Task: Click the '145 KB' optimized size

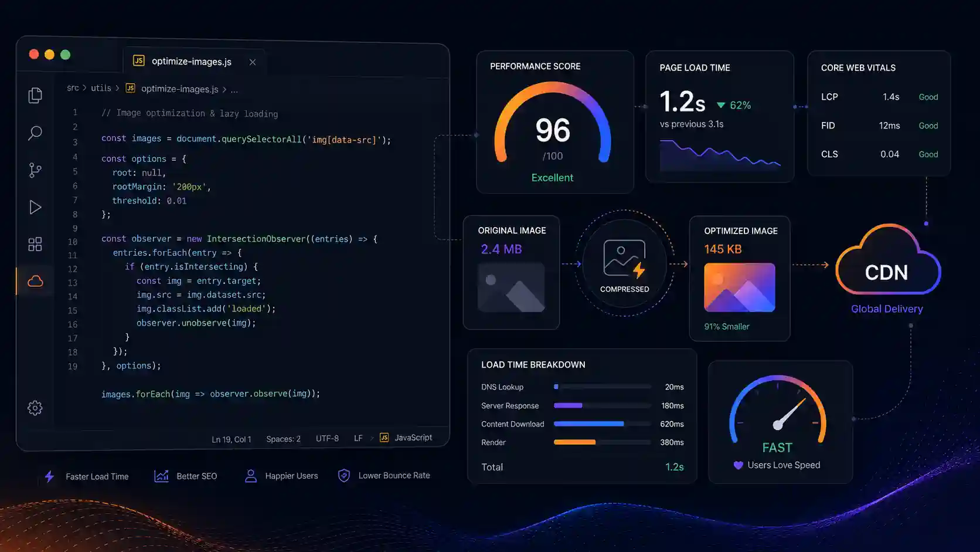Action: (723, 249)
